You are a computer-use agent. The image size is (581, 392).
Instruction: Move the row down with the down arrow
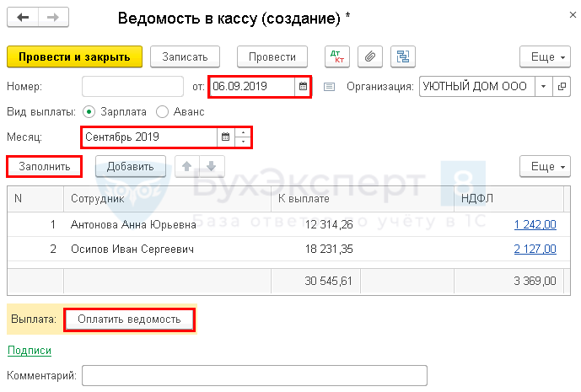(211, 166)
